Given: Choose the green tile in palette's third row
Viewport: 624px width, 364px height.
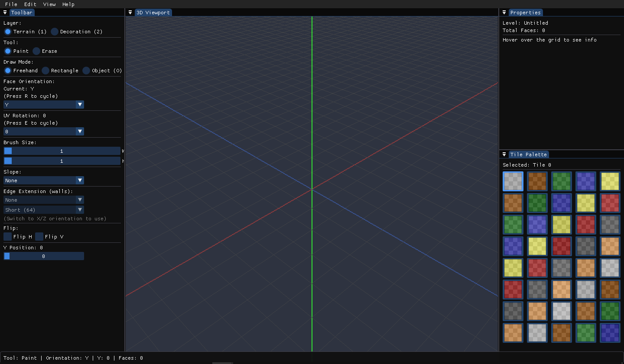Looking at the screenshot, I should (x=513, y=225).
